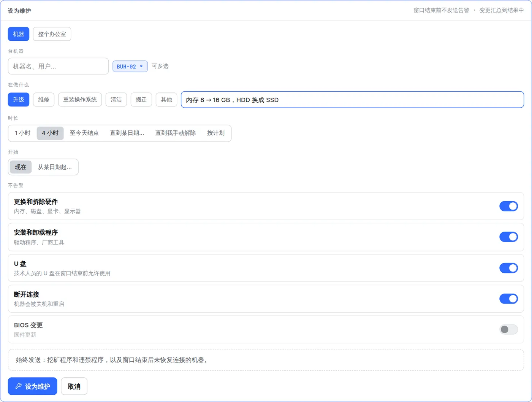Screen dimensions: 532x402
Task: Toggle the 安装和卸载程序 switch
Action: click(508, 237)
